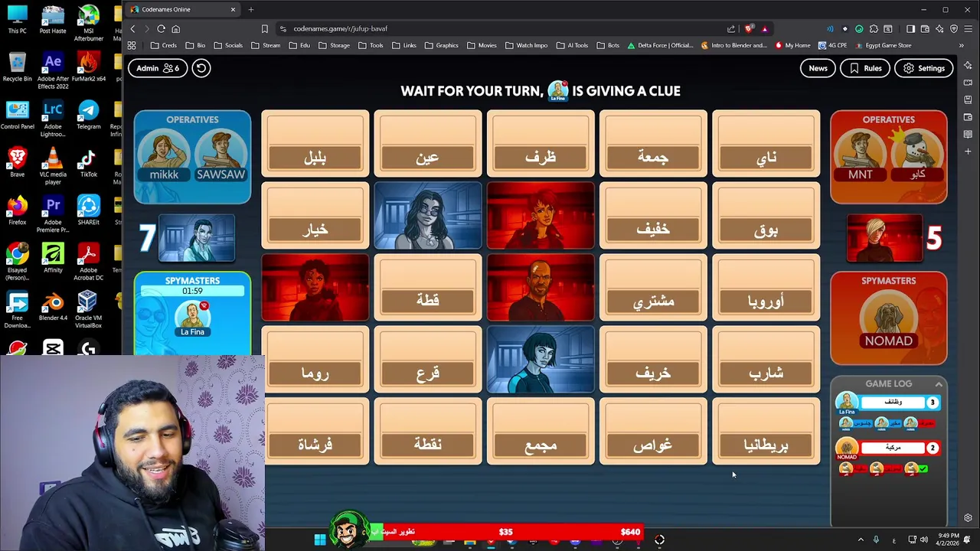Open the Rules button
Screen dimensions: 980x551
click(x=865, y=68)
